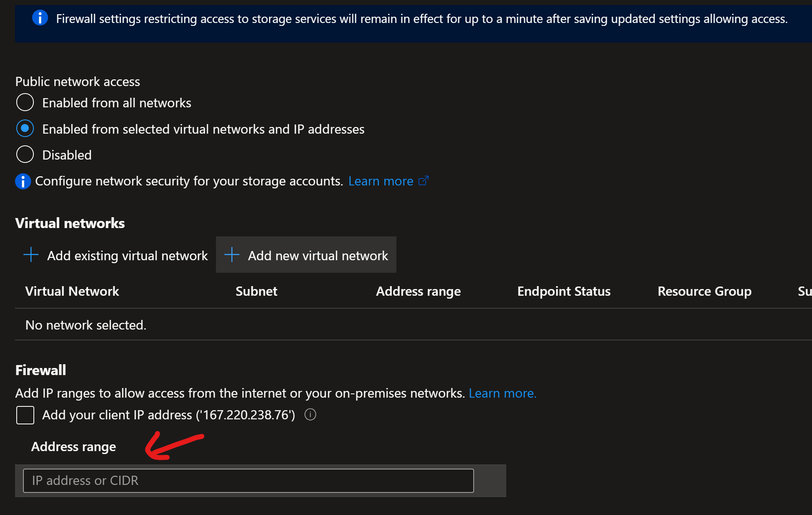Click Subnet column header
The height and width of the screenshot is (515, 812).
pos(256,291)
